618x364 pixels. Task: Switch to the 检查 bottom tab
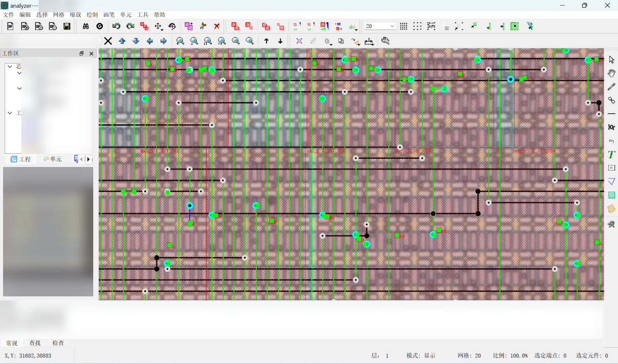click(58, 343)
